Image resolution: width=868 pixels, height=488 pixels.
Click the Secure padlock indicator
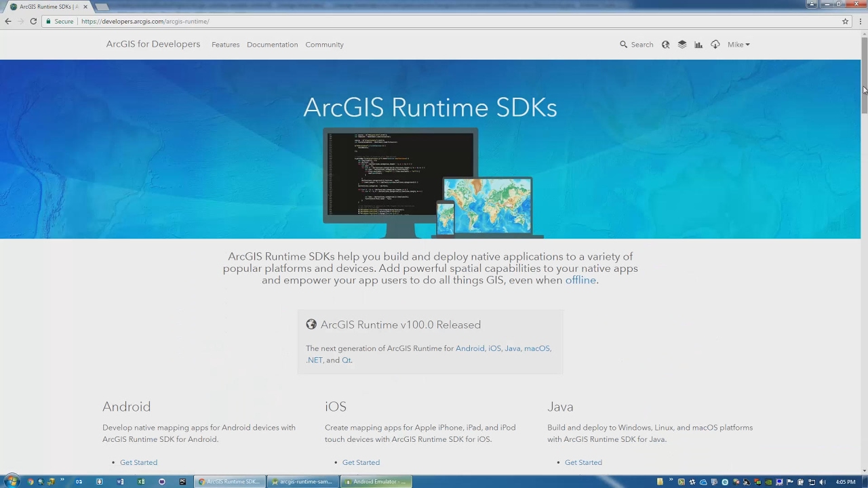[x=60, y=22]
